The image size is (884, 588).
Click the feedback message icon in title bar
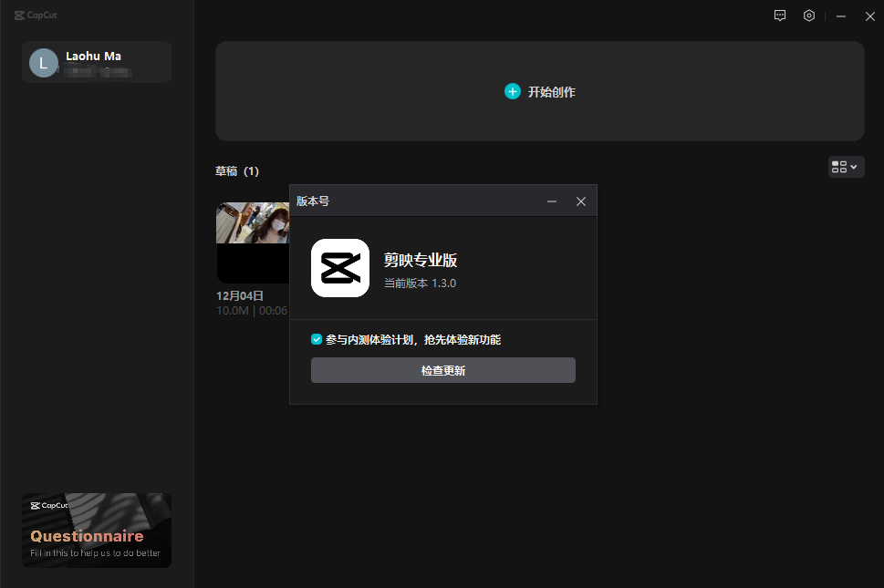pyautogui.click(x=779, y=15)
